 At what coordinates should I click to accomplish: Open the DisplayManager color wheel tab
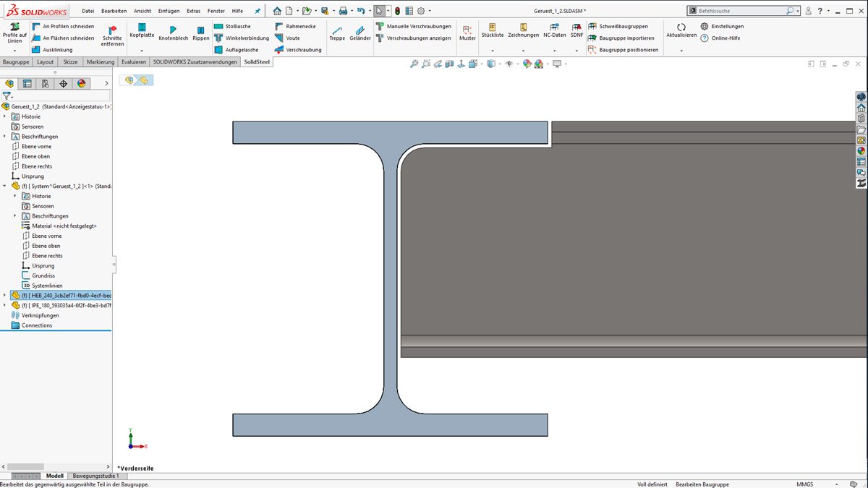(x=82, y=84)
